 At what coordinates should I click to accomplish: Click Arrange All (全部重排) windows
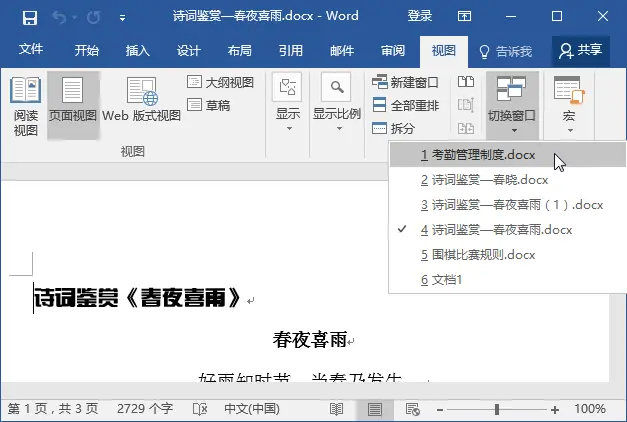pos(380,104)
